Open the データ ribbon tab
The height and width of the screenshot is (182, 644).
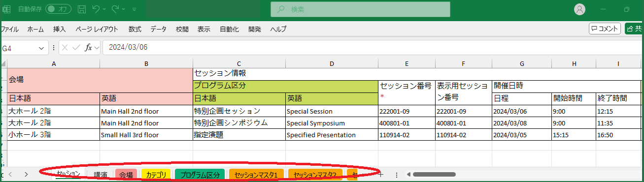click(159, 29)
